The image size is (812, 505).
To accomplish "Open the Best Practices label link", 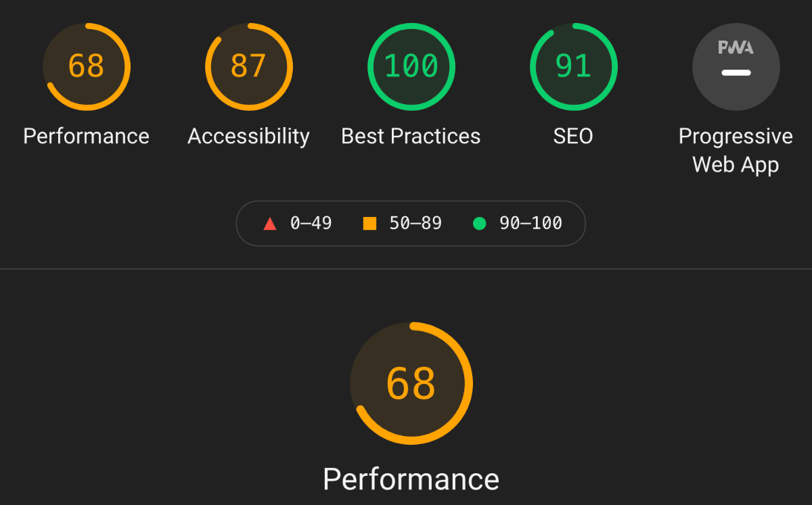I will click(x=411, y=137).
